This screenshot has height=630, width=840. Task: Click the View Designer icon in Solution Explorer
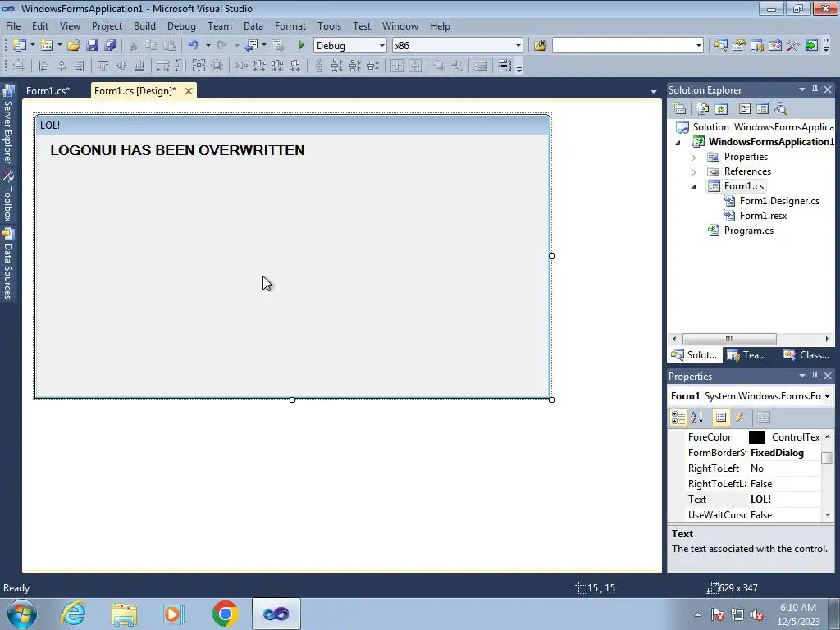pyautogui.click(x=762, y=109)
